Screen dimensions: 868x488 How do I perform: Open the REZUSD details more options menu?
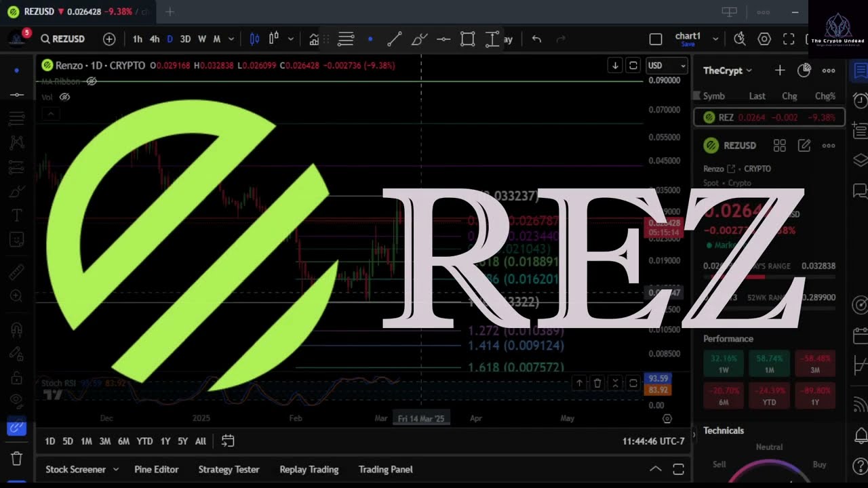point(829,146)
